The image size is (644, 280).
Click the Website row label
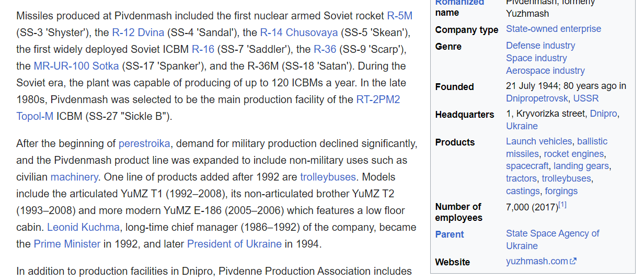(453, 262)
